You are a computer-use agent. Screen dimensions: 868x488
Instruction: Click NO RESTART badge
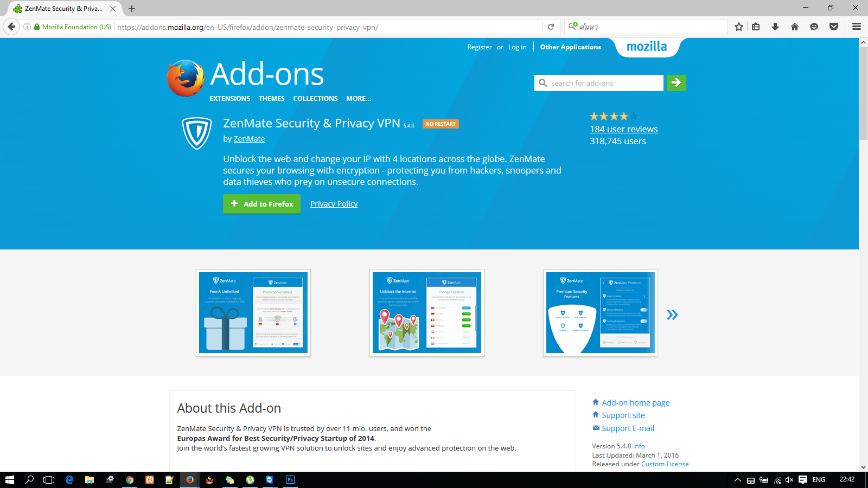tap(441, 124)
